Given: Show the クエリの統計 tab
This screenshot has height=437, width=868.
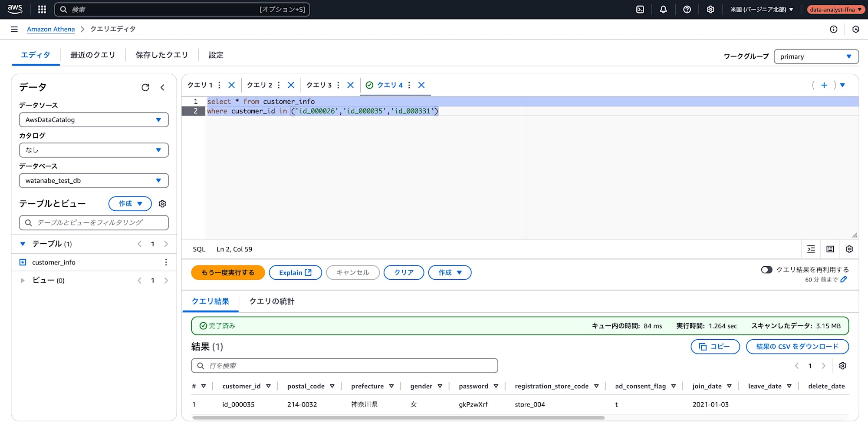Looking at the screenshot, I should [x=272, y=301].
